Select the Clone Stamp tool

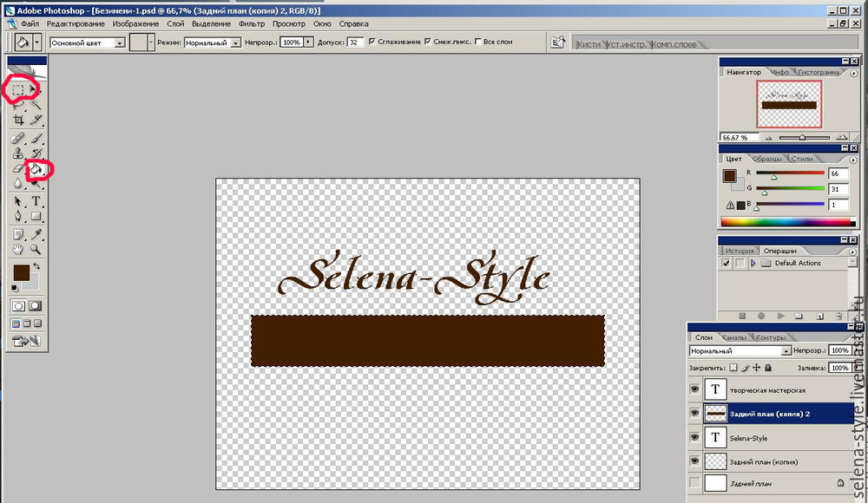17,154
